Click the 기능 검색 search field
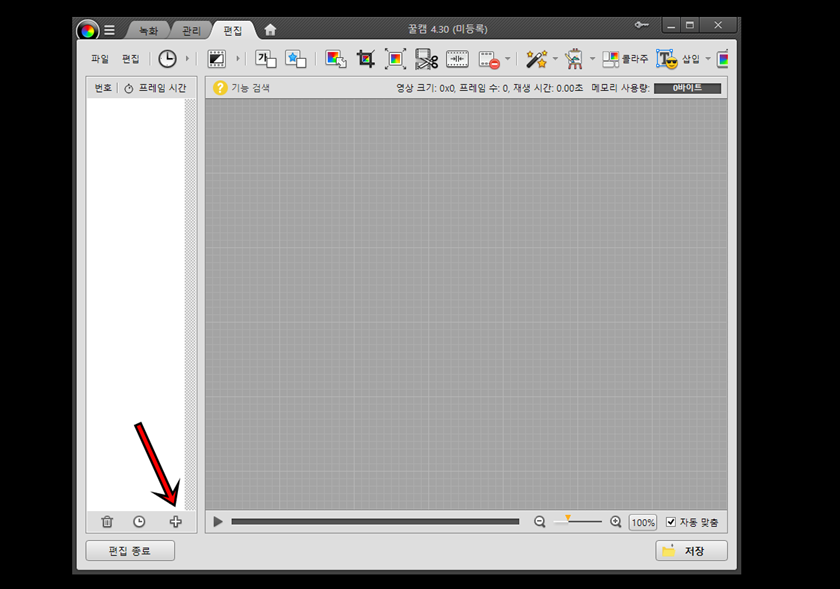 (250, 88)
